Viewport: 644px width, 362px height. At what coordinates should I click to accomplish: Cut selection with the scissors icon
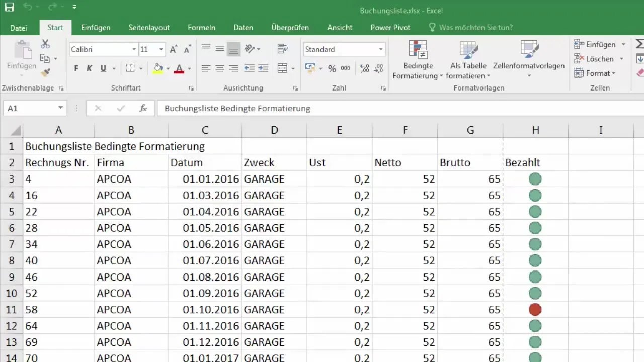45,44
